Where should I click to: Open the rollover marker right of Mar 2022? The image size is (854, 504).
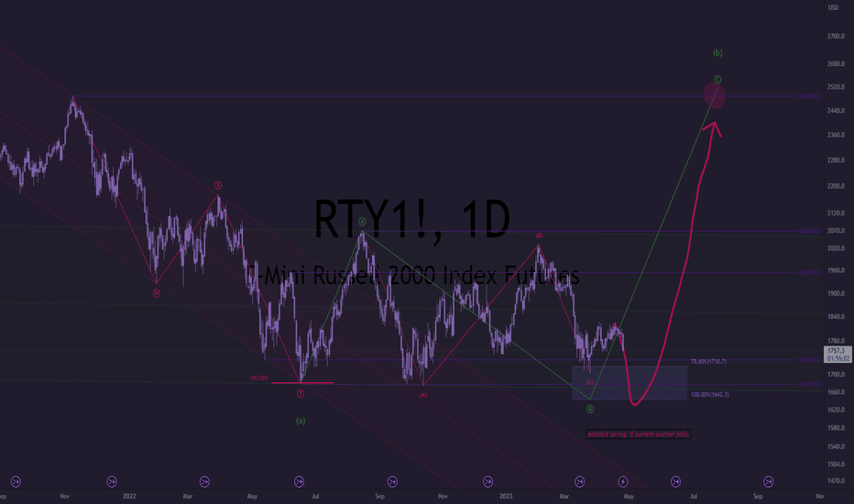204,482
